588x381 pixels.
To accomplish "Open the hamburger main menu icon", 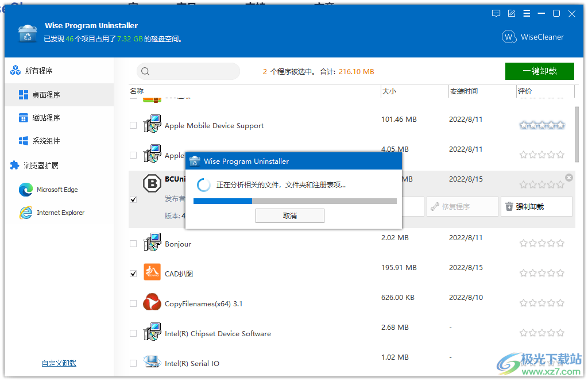I will pos(527,13).
